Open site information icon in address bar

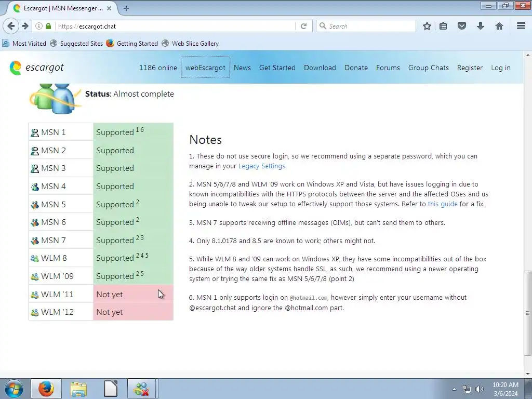pos(39,26)
